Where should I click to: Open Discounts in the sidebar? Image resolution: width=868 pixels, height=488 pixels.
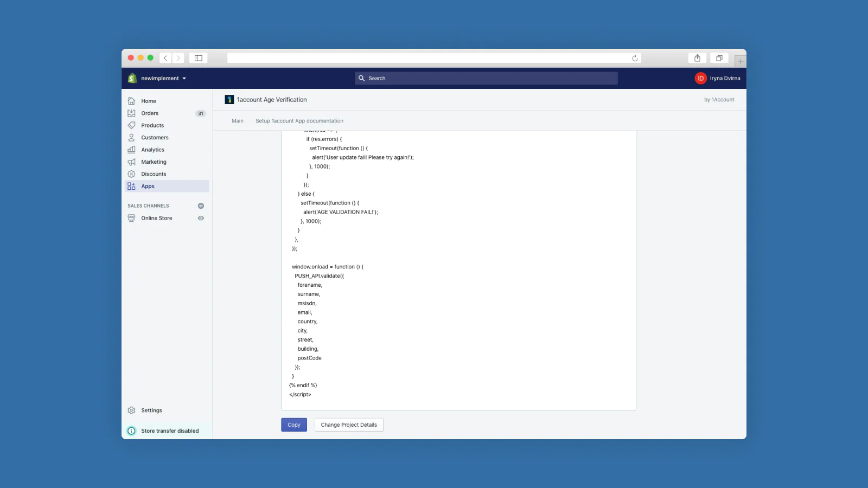(154, 174)
